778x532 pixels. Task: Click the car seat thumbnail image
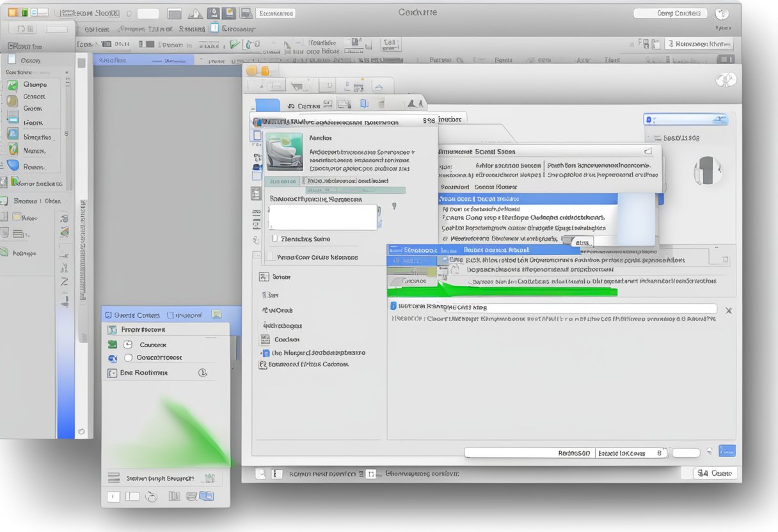coord(284,151)
